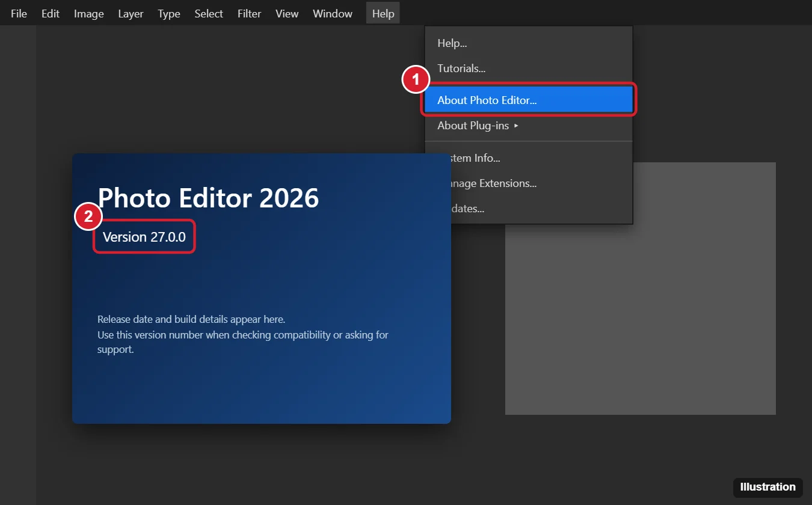Open the File menu
This screenshot has height=505, width=812.
pyautogui.click(x=19, y=13)
